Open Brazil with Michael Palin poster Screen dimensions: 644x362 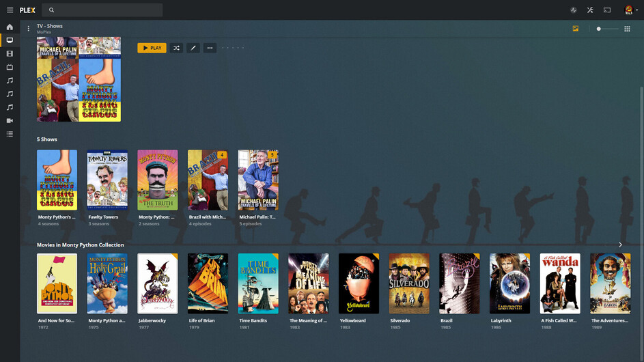point(208,180)
